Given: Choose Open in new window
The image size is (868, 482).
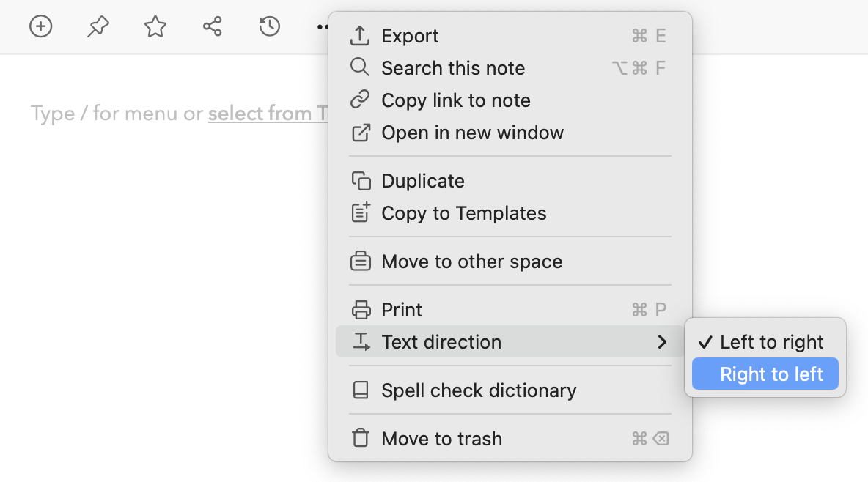Looking at the screenshot, I should pos(472,133).
